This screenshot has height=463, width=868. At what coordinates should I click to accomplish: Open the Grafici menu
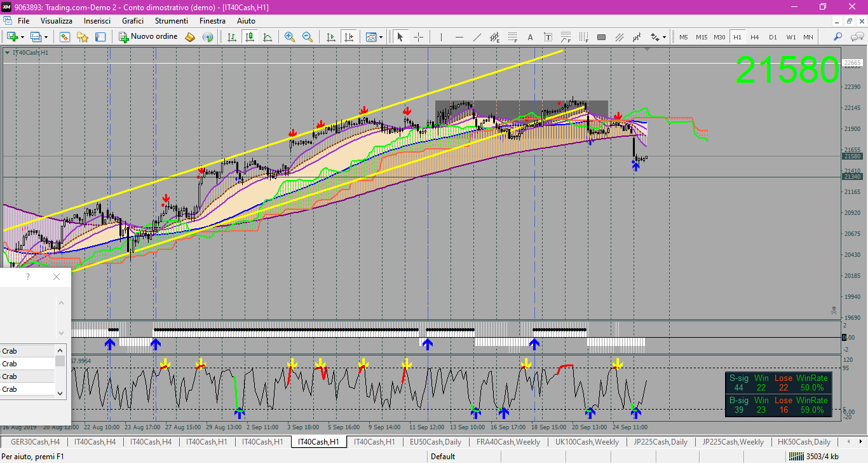133,21
